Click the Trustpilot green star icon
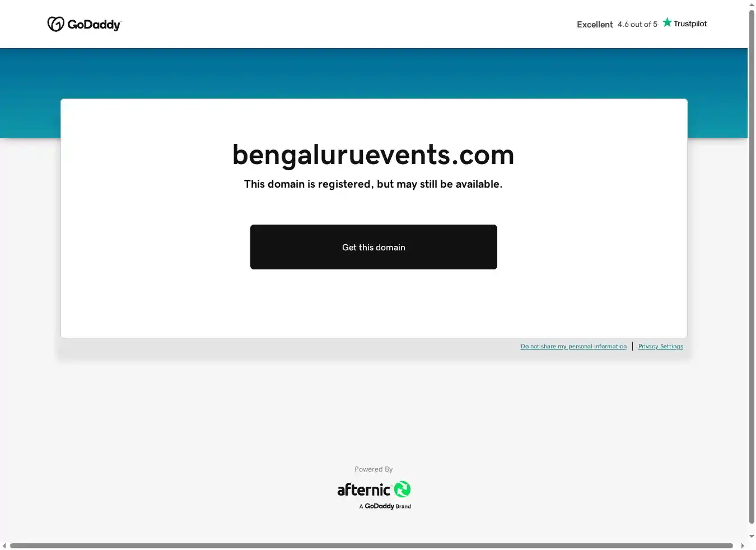 point(667,22)
